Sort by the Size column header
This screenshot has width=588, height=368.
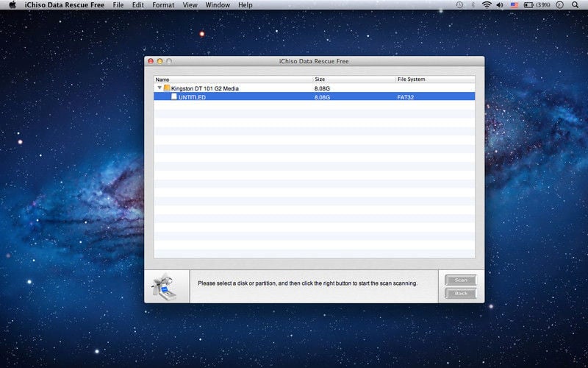coord(354,79)
